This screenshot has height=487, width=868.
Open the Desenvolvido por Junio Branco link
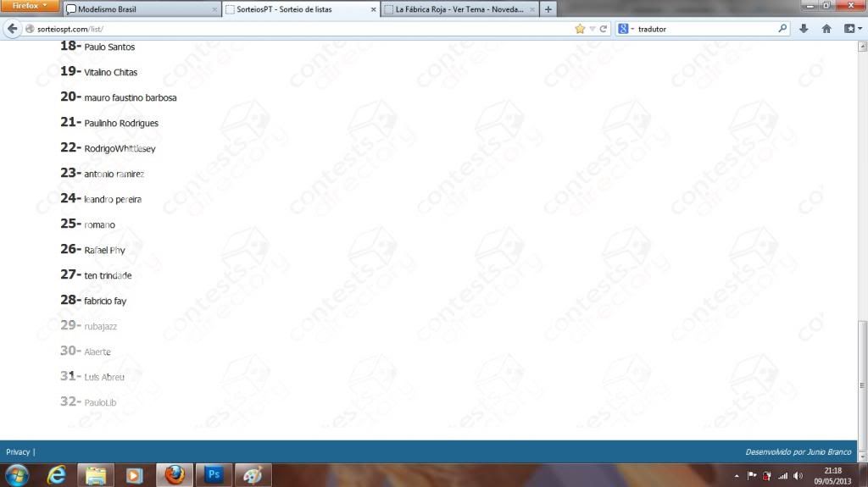798,452
